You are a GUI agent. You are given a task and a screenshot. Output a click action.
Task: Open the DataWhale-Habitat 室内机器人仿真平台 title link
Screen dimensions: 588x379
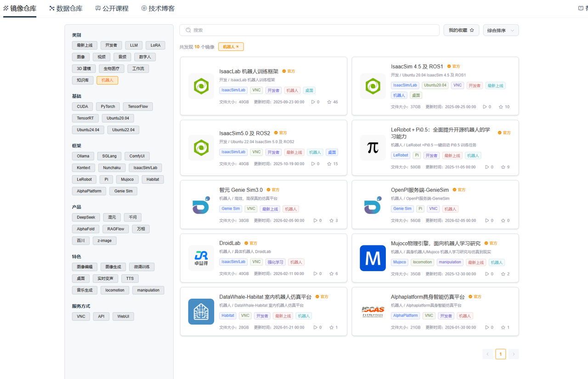tap(265, 297)
